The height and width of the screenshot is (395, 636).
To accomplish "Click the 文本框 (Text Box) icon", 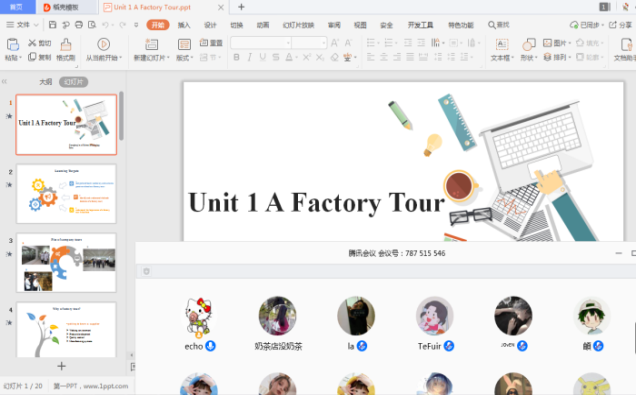I will click(502, 44).
